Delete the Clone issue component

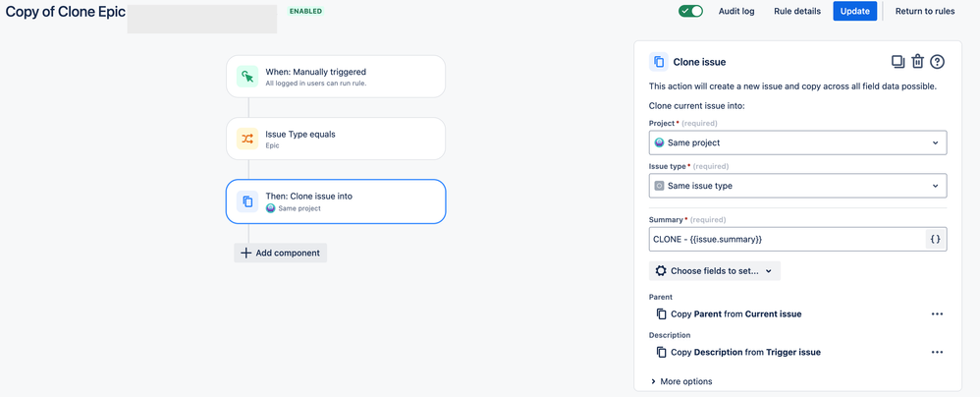pyautogui.click(x=917, y=61)
